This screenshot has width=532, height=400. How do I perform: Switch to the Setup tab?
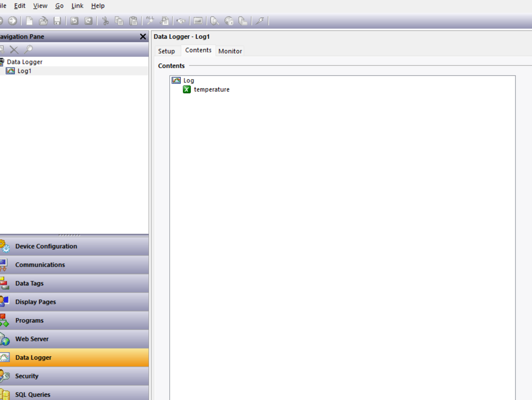coord(166,51)
